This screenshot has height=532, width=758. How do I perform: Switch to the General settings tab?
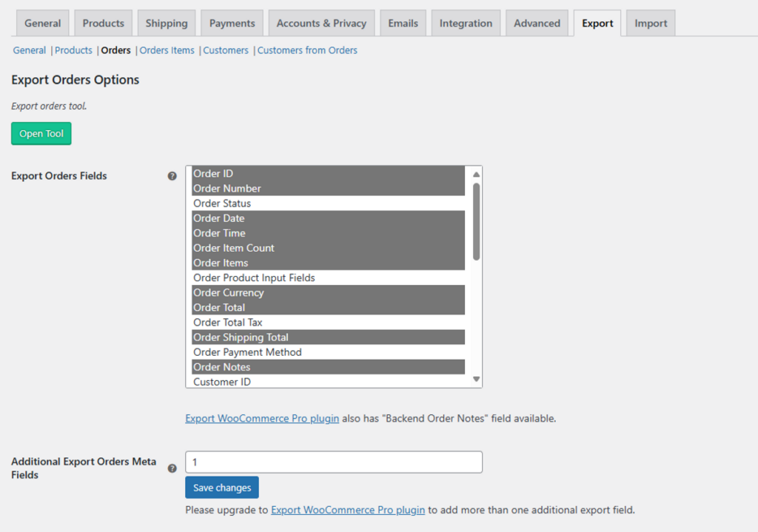tap(42, 23)
